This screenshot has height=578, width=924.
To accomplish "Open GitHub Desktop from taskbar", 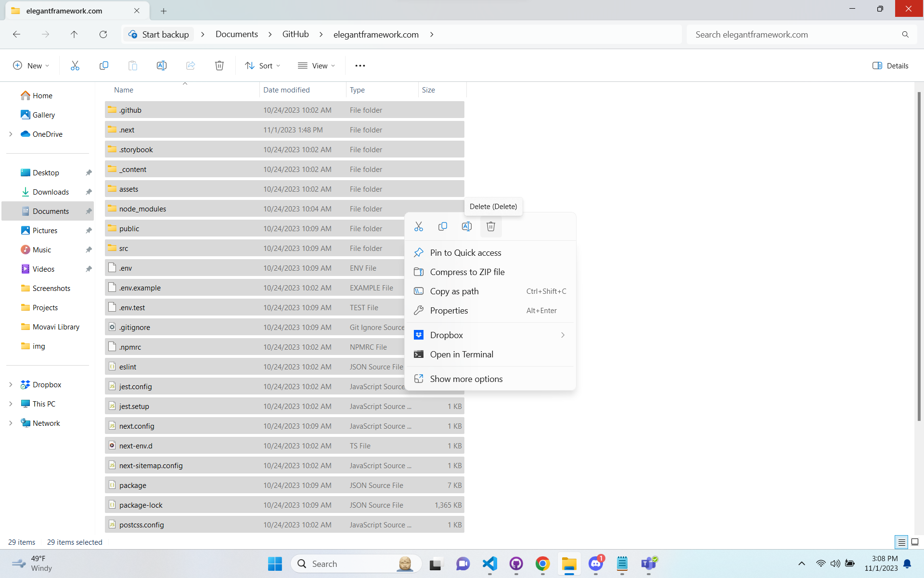I will (x=516, y=564).
